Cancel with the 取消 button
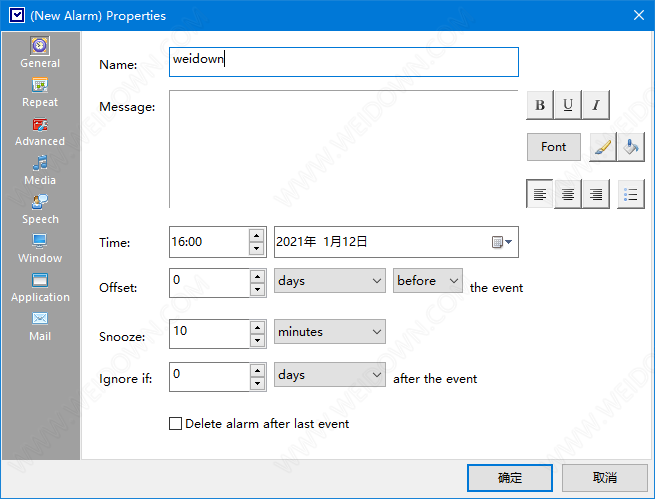The width and height of the screenshot is (655, 499). (x=604, y=478)
